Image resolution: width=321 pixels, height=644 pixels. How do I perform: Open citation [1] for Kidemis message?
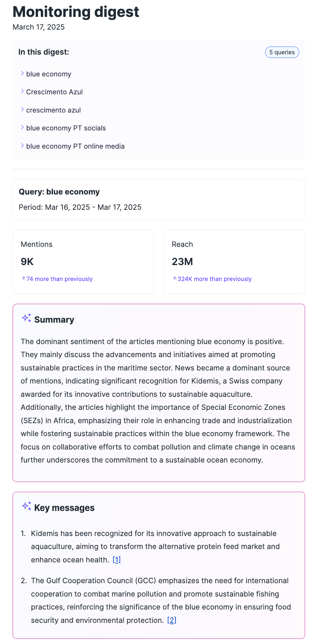(117, 560)
